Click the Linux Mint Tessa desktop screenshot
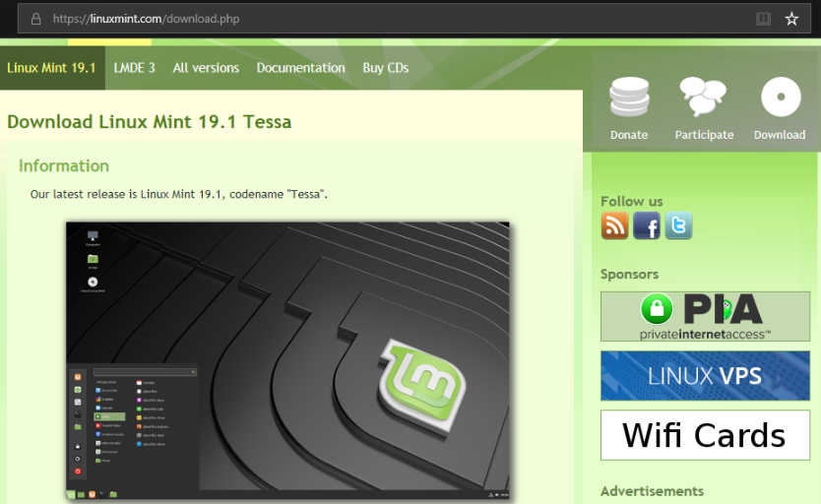 click(287, 361)
